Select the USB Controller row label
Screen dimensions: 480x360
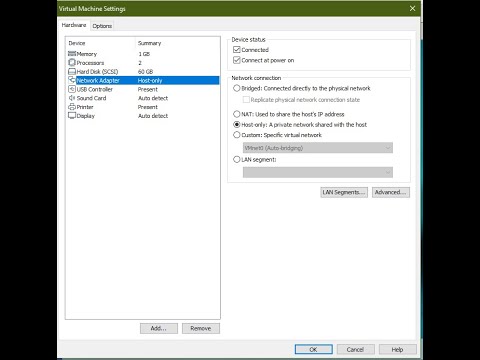[95, 89]
